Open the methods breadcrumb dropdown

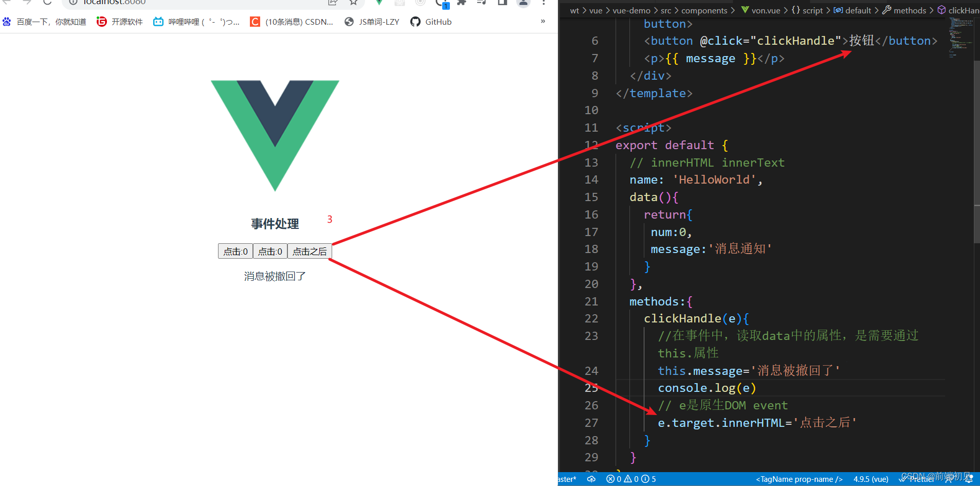point(910,10)
